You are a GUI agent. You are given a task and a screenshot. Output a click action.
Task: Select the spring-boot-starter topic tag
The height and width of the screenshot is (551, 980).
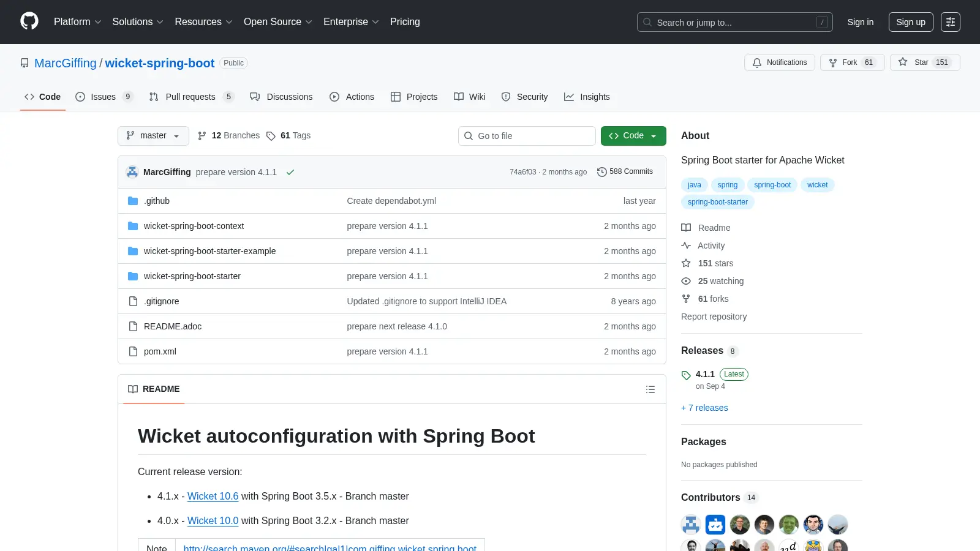point(718,202)
